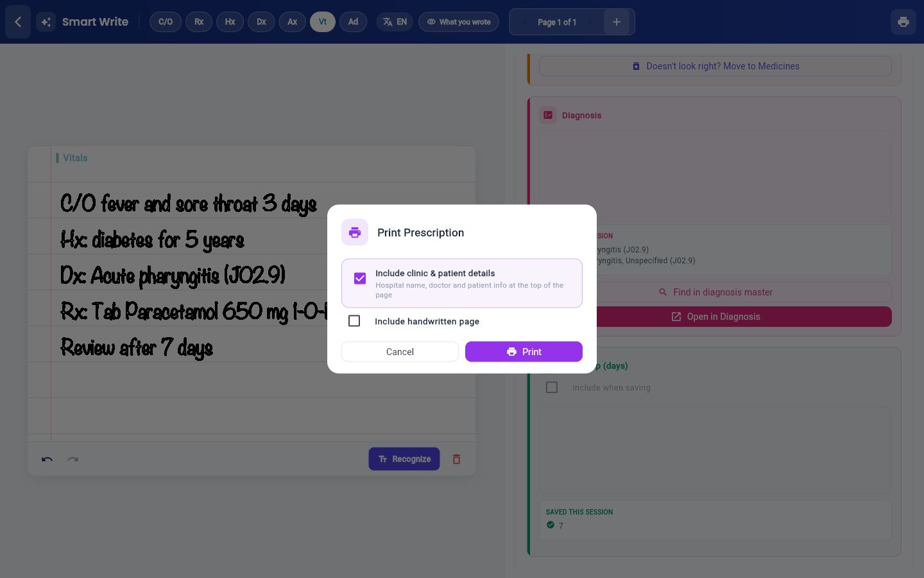Screen dimensions: 924x578
Task: Toggle What you wrote visibility
Action: pyautogui.click(x=458, y=22)
